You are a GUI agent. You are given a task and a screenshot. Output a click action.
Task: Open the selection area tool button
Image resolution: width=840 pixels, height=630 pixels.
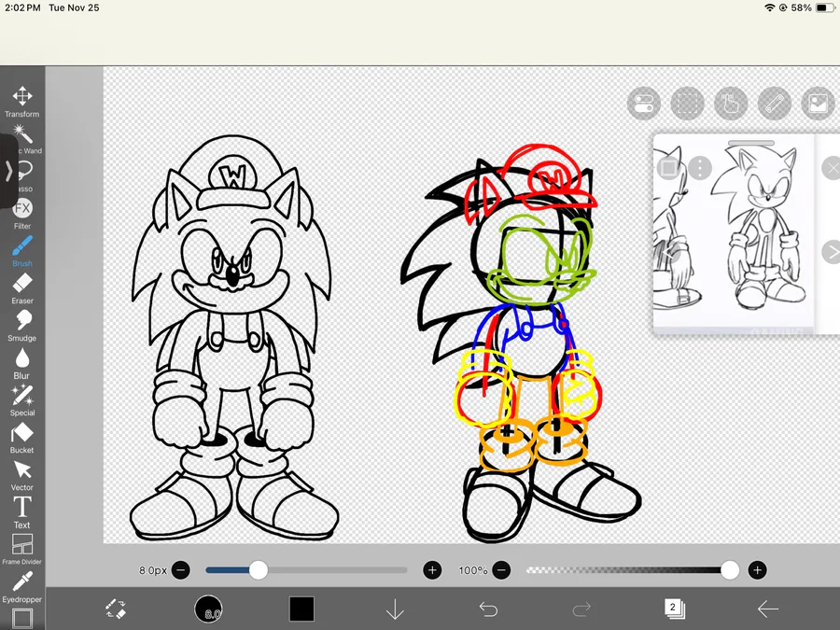point(687,104)
